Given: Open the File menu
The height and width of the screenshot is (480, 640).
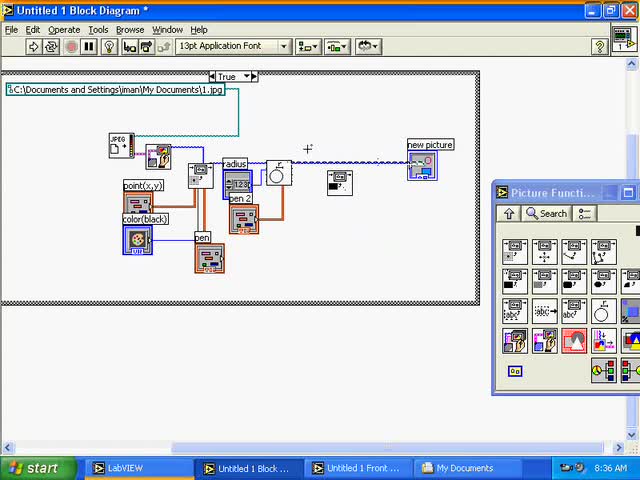Looking at the screenshot, I should click(11, 30).
